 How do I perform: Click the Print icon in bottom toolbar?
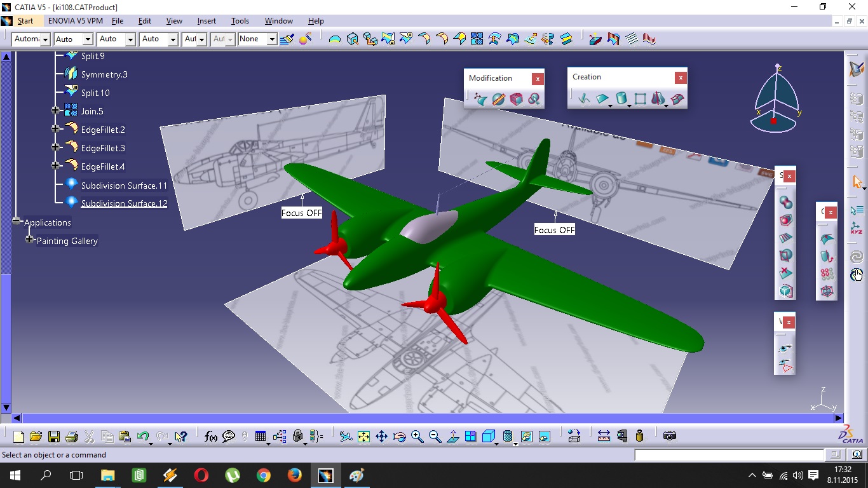click(71, 437)
